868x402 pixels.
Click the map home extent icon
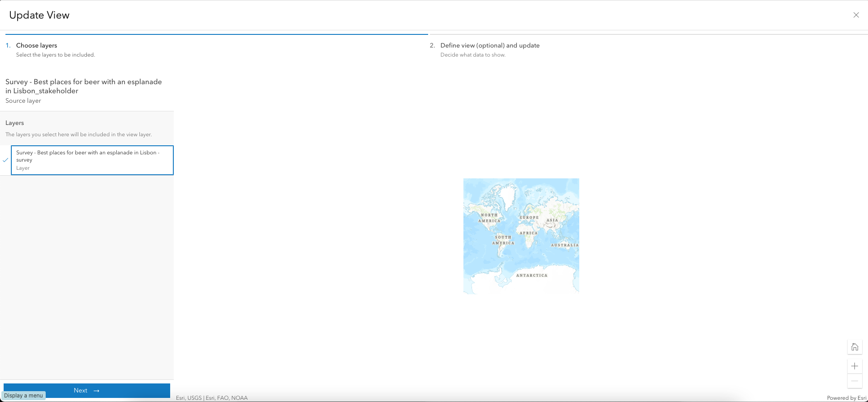tap(854, 347)
